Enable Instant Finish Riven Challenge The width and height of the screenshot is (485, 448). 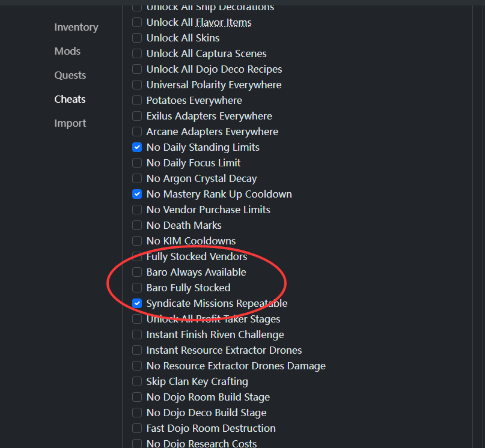click(x=137, y=334)
